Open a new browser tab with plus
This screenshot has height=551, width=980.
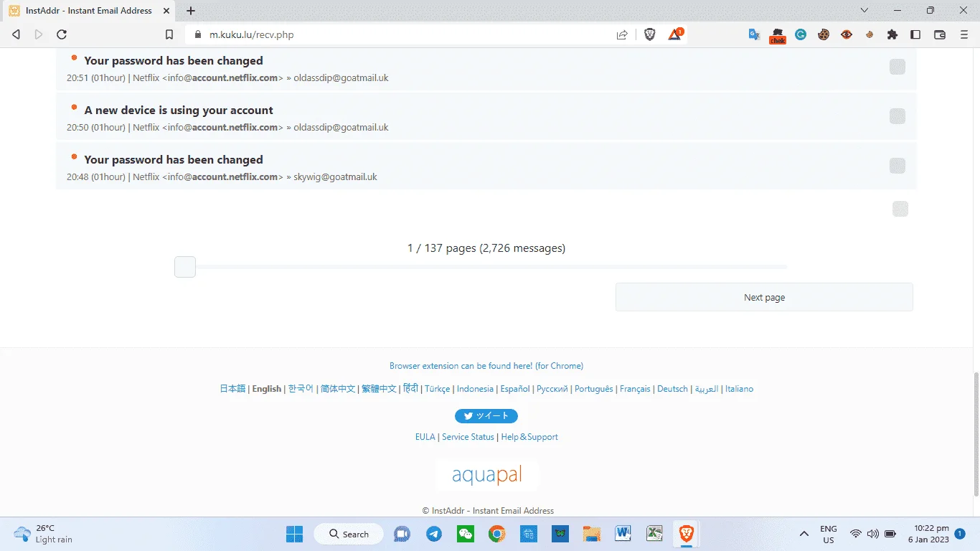pyautogui.click(x=191, y=11)
